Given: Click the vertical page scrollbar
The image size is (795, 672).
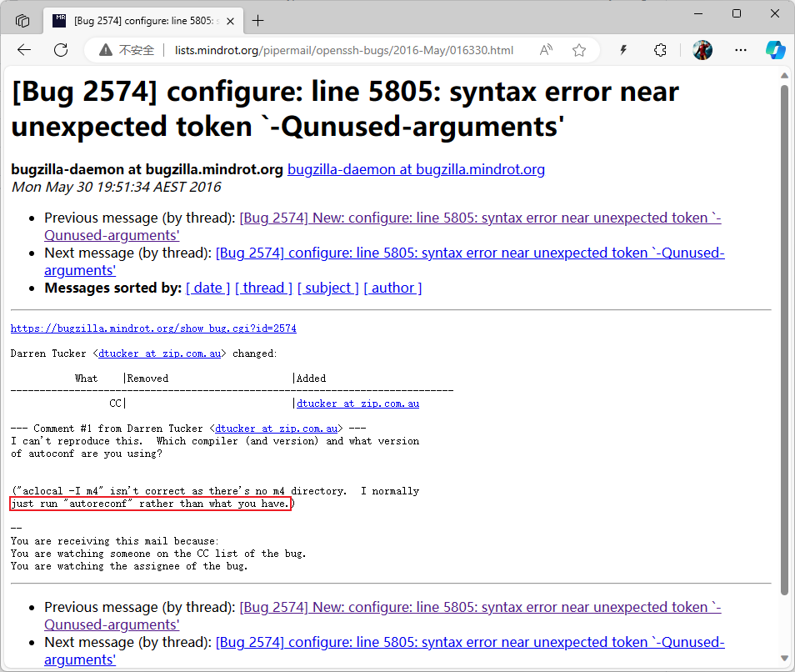Looking at the screenshot, I should point(784,333).
